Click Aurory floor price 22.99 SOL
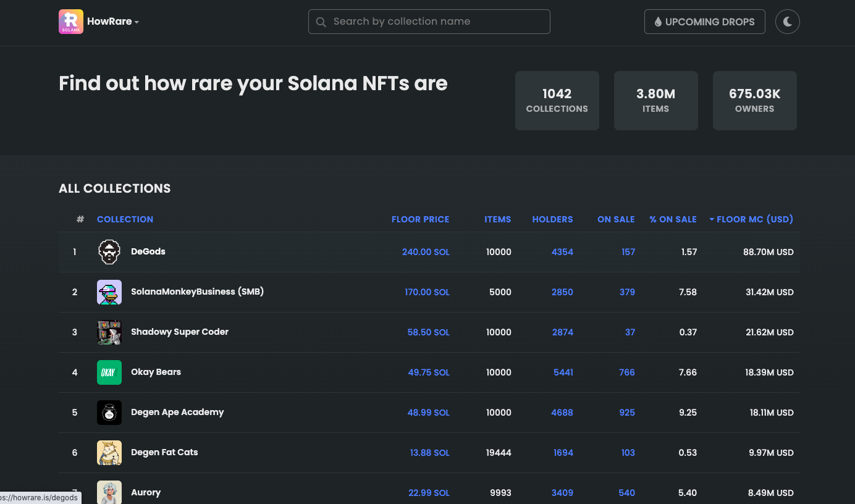This screenshot has width=855, height=504. pyautogui.click(x=429, y=493)
